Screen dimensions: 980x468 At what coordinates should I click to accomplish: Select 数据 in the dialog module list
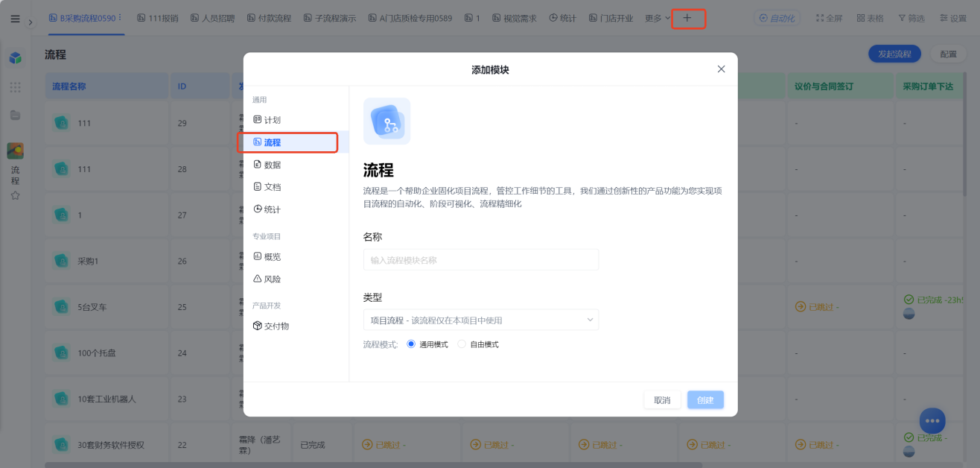[x=296, y=165]
